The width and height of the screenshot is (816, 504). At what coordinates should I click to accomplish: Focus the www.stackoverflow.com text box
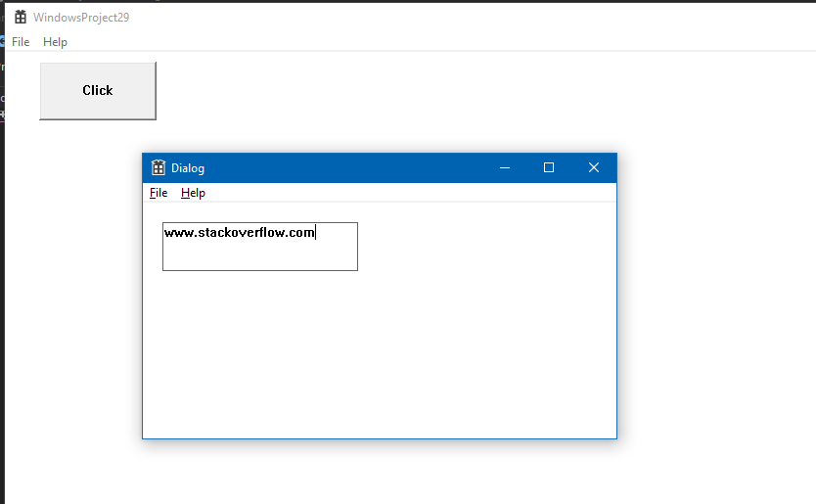[x=260, y=247]
